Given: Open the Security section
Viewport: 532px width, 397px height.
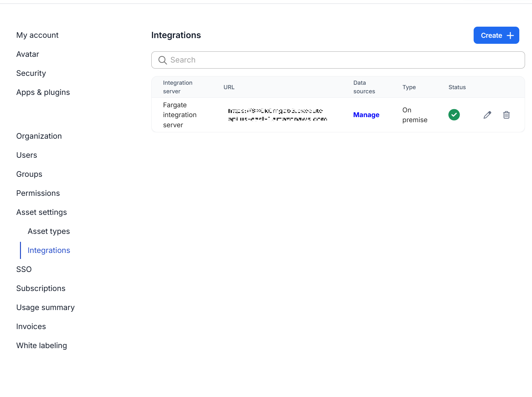Looking at the screenshot, I should [31, 73].
